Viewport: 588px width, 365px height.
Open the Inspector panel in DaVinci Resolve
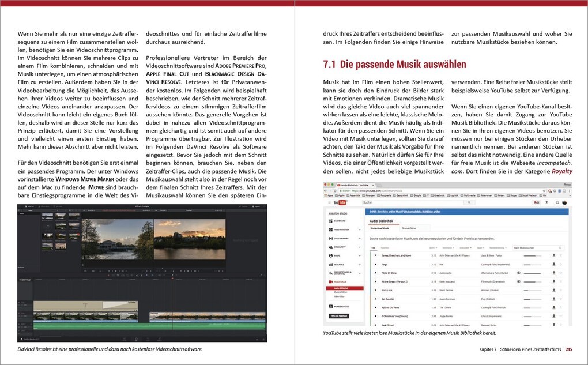[x=255, y=206]
